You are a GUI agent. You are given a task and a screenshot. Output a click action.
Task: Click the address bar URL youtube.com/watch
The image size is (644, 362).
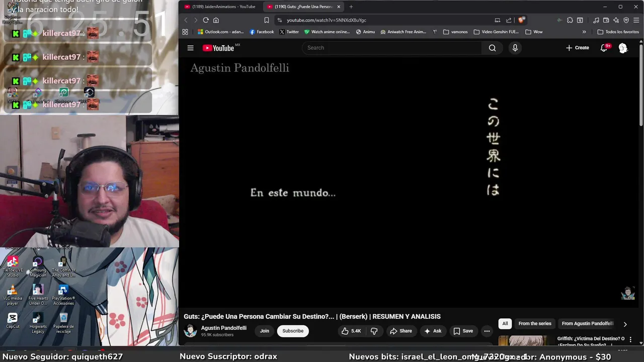tap(327, 20)
